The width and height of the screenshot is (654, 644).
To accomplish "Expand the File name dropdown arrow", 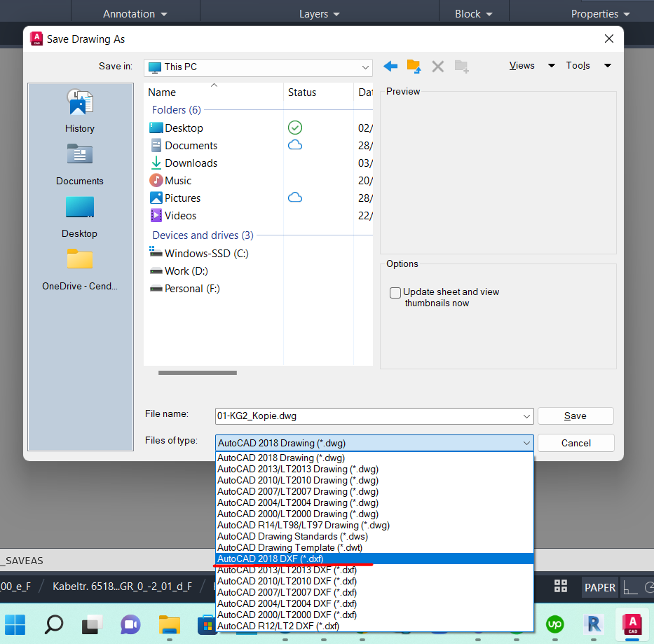I will point(526,416).
